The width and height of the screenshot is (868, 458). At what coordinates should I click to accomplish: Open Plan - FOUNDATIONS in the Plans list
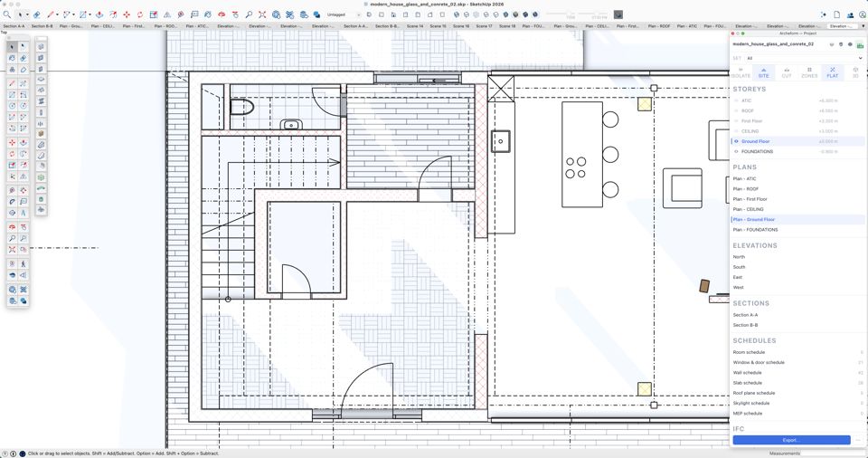point(756,230)
